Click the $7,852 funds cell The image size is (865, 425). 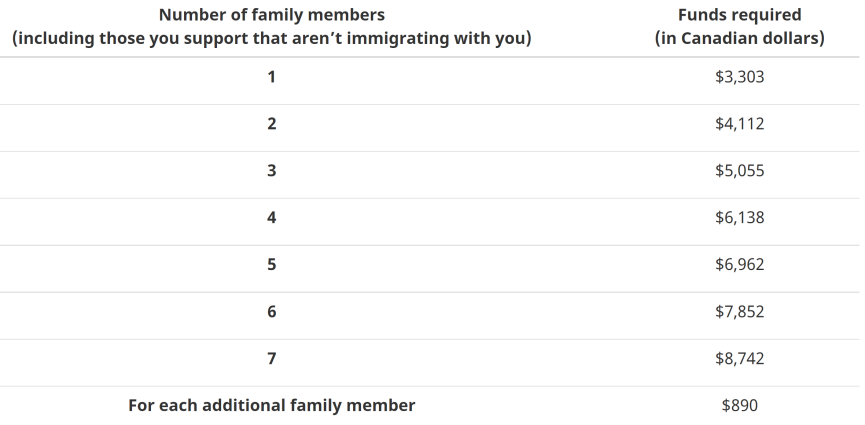tap(739, 312)
